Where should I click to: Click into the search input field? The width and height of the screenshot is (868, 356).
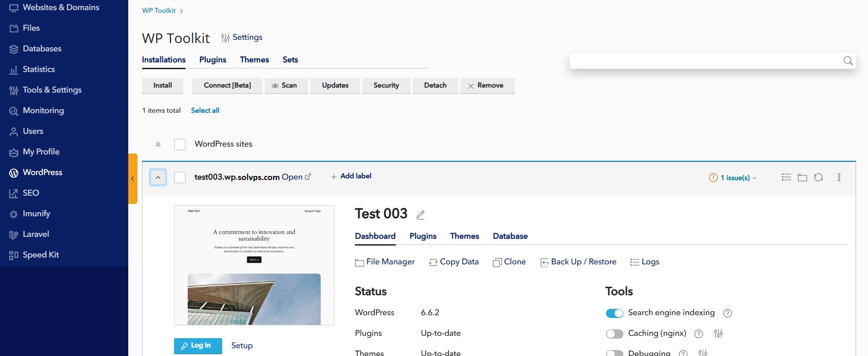point(705,60)
